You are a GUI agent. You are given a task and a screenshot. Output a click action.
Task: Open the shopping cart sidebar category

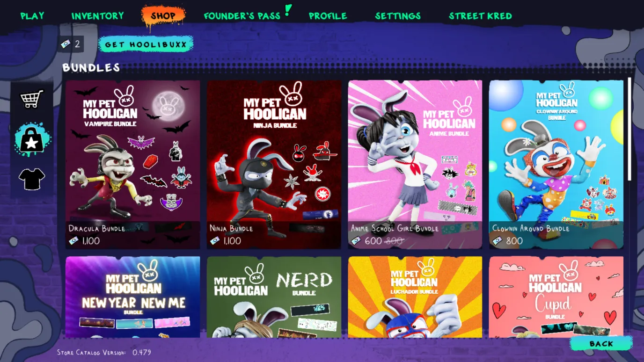[31, 99]
